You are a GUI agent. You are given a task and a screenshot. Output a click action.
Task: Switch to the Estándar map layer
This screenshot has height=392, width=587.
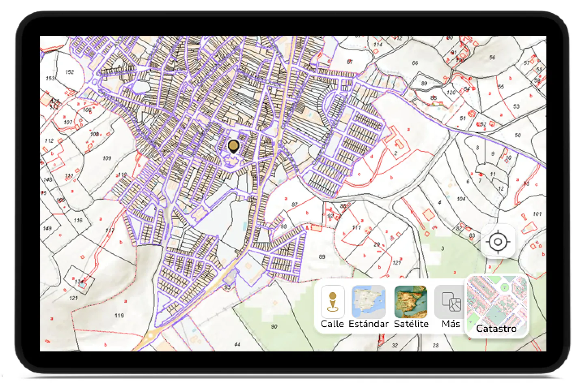pyautogui.click(x=368, y=302)
